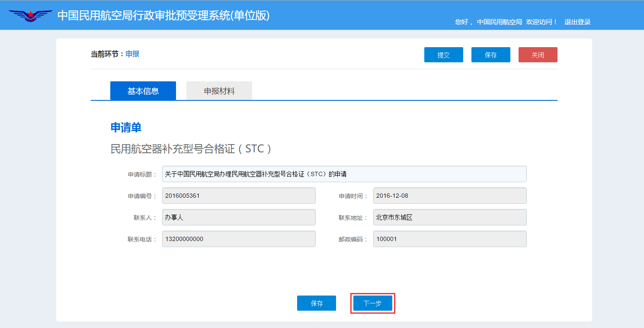The height and width of the screenshot is (328, 644).
Task: Click the 联系人 label
Action: [145, 218]
